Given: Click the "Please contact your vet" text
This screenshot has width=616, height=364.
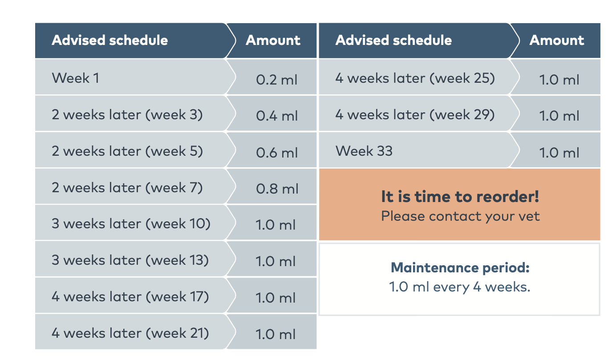Looking at the screenshot, I should point(460,216).
